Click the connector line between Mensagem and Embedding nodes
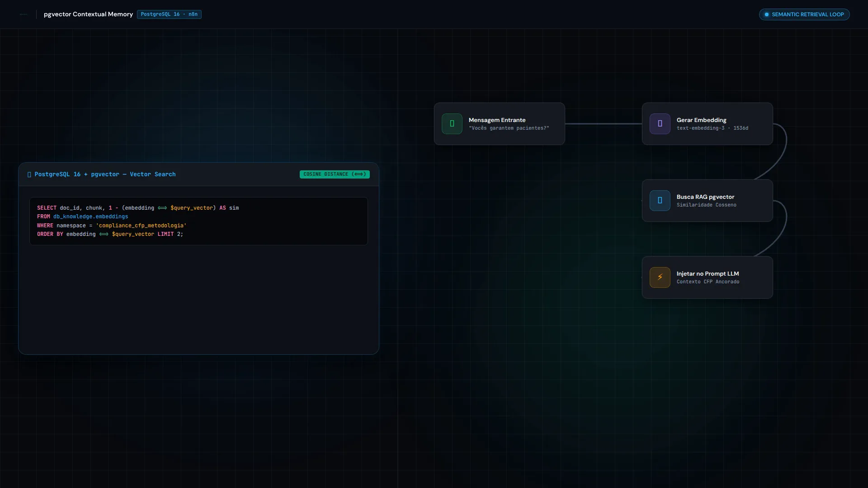 [x=604, y=124]
